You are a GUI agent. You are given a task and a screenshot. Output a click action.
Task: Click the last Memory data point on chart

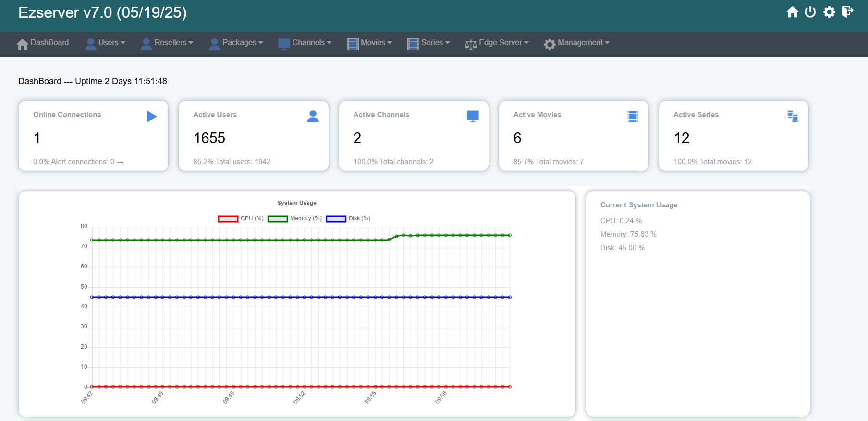point(510,235)
